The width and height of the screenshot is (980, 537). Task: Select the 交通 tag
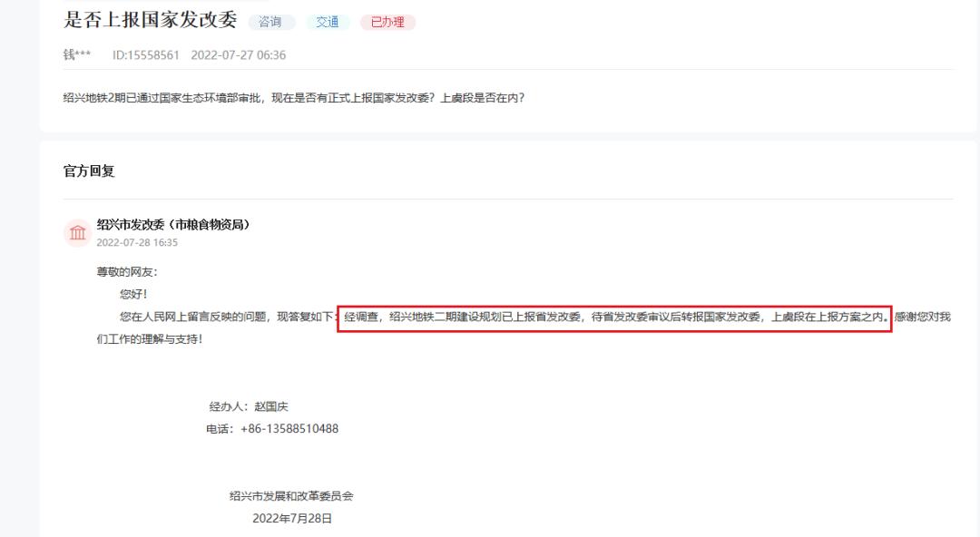(327, 22)
